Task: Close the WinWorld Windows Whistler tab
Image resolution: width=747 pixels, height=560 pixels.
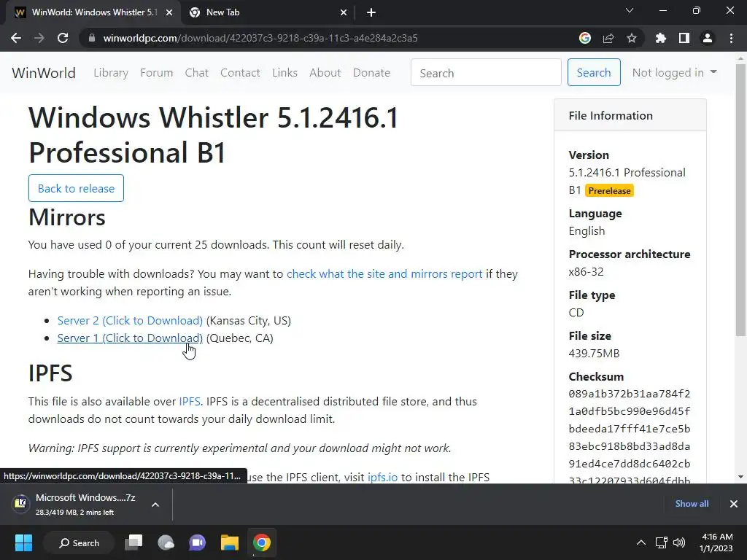Action: 169,12
